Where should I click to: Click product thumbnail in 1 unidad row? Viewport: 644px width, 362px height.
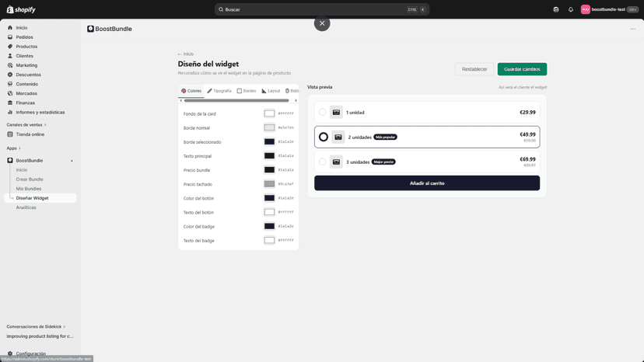(x=336, y=112)
